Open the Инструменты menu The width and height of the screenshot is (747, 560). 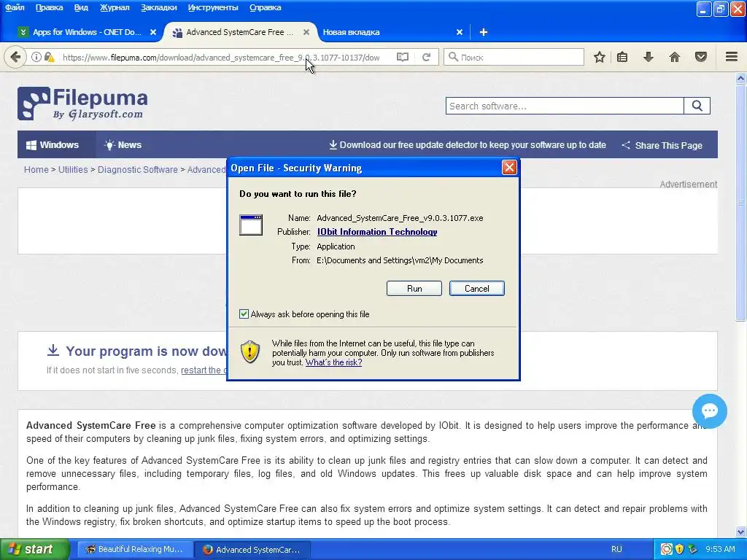pos(213,7)
